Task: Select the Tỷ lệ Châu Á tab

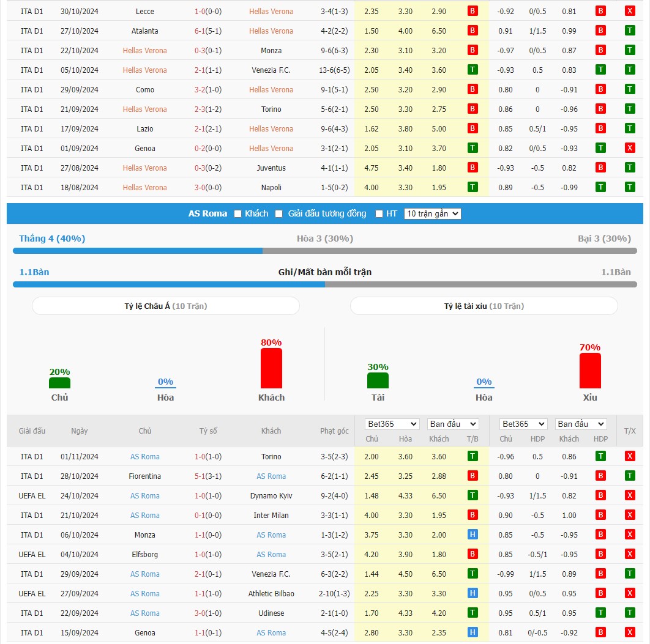Action: (x=166, y=306)
